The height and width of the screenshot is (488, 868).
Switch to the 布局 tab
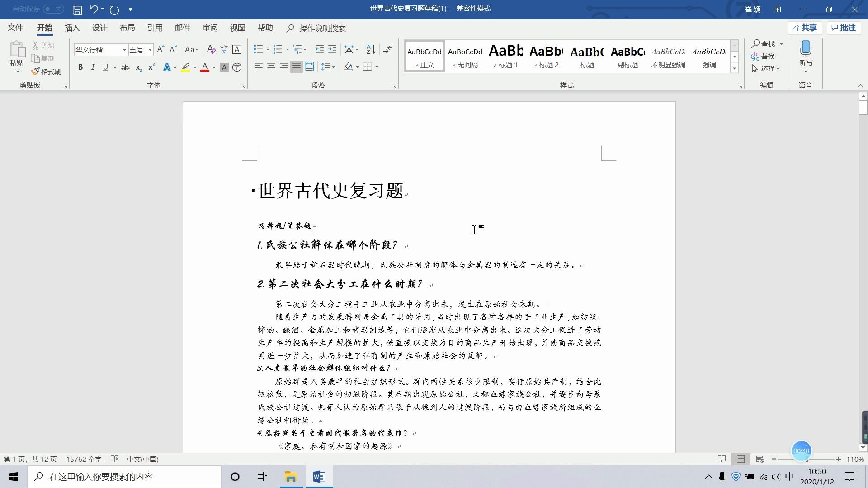[x=127, y=28]
